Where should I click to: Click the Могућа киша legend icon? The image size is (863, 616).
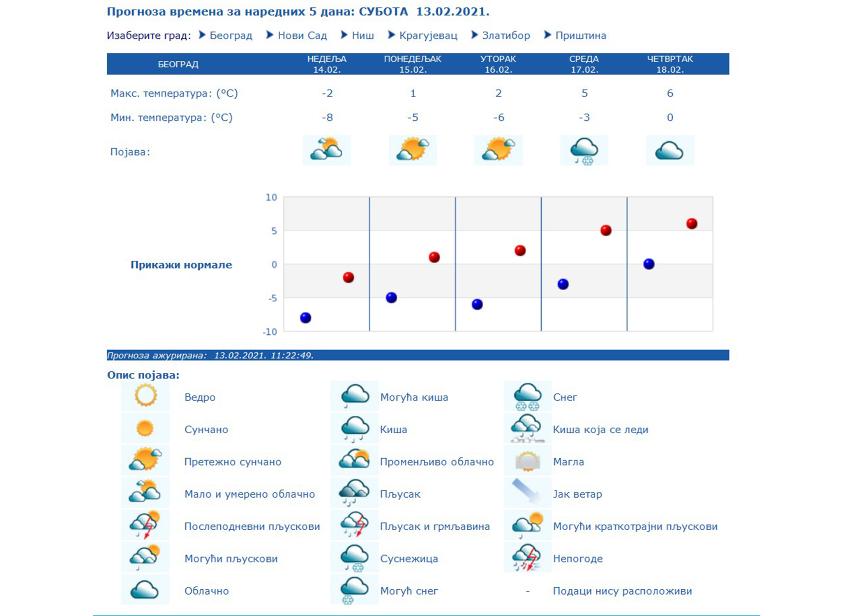click(x=354, y=396)
